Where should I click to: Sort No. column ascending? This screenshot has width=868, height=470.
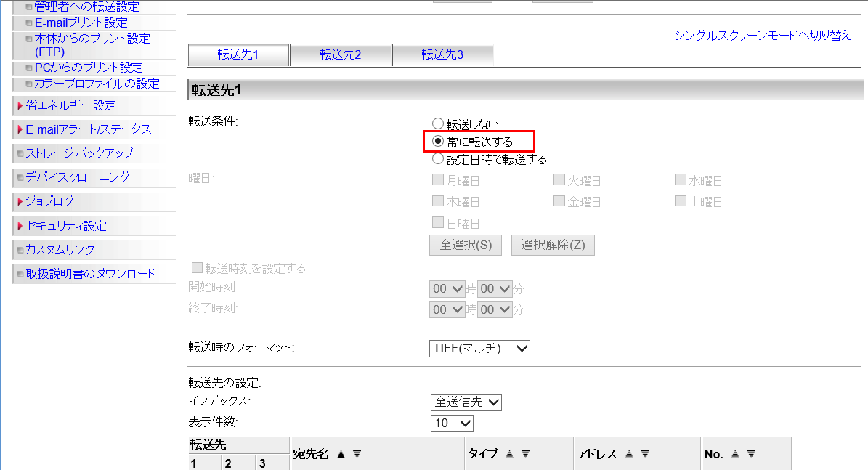tap(735, 454)
